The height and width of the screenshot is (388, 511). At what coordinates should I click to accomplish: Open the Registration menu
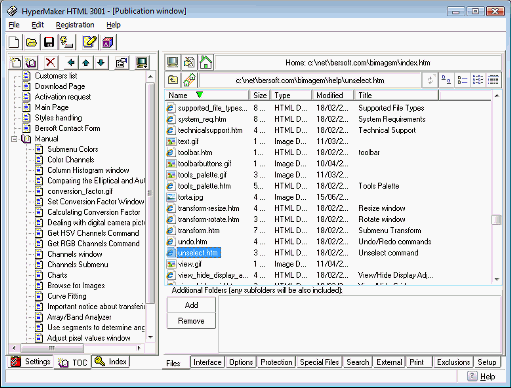(x=75, y=25)
